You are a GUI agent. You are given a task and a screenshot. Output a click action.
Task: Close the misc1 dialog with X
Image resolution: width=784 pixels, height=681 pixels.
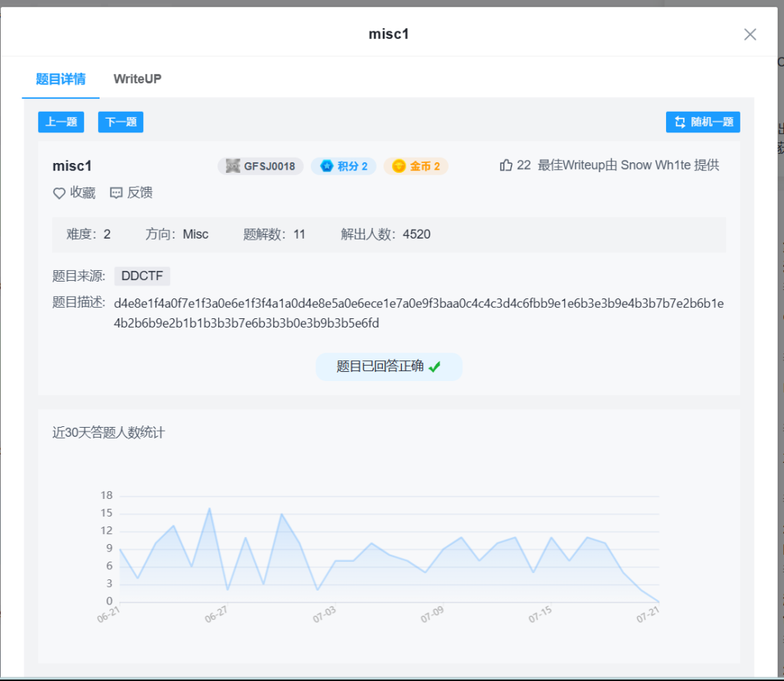(750, 34)
